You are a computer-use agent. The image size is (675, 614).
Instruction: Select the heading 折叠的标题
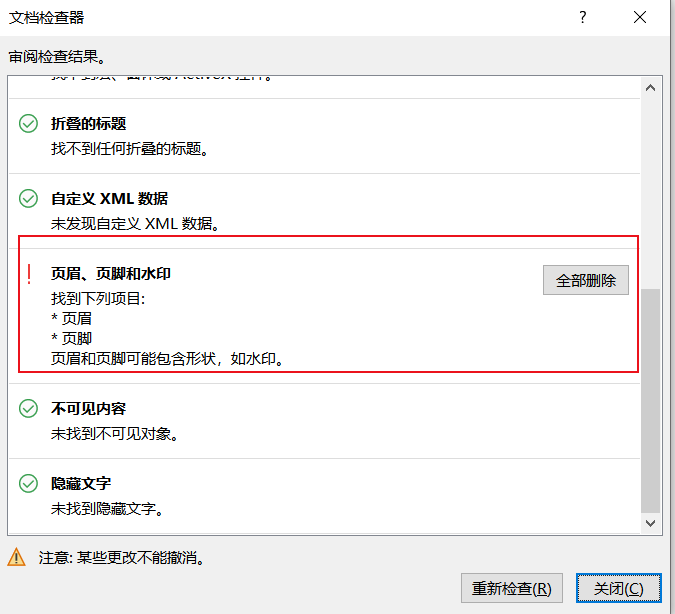pyautogui.click(x=88, y=124)
